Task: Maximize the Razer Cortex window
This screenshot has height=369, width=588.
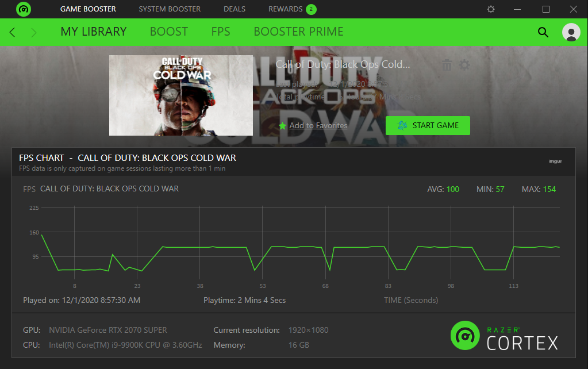Action: click(x=546, y=9)
